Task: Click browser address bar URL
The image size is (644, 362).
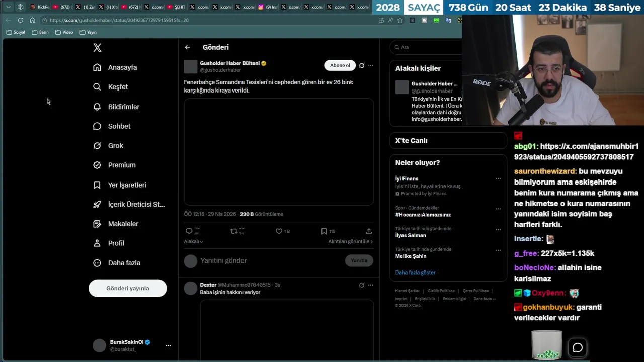Action: tap(119, 20)
